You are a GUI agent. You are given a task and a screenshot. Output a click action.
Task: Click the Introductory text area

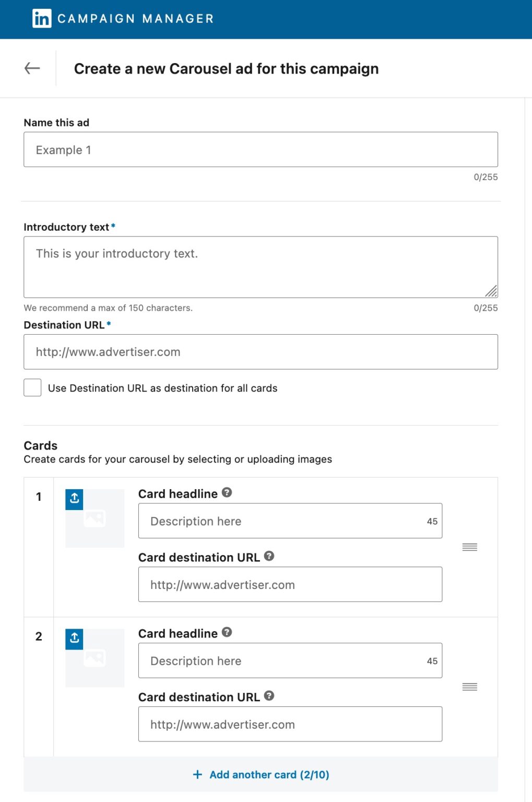261,266
